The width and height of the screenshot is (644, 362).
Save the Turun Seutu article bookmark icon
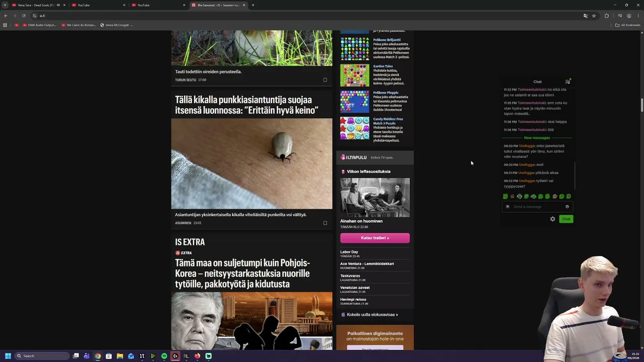pyautogui.click(x=325, y=80)
